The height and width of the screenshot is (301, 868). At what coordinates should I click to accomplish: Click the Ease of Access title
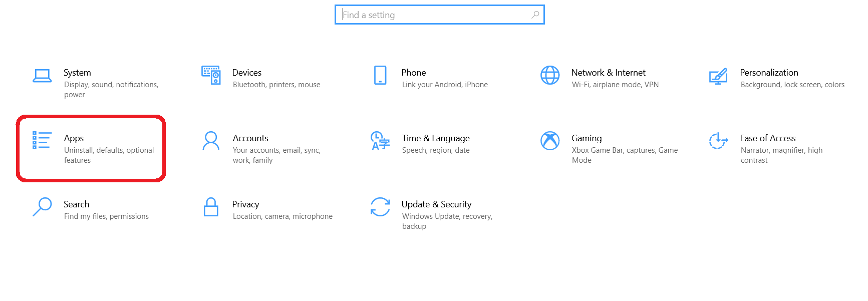click(768, 138)
